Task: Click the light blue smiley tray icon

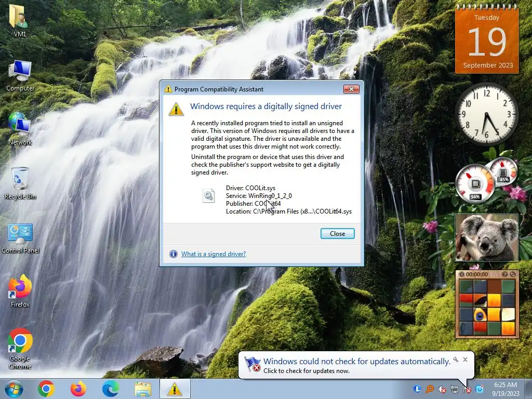Action: [480, 389]
